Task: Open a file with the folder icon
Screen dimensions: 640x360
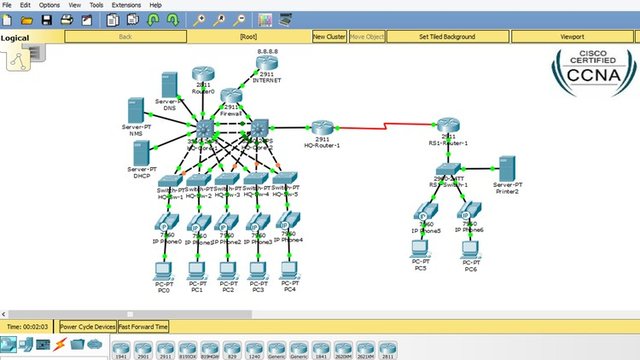Action: [27, 20]
